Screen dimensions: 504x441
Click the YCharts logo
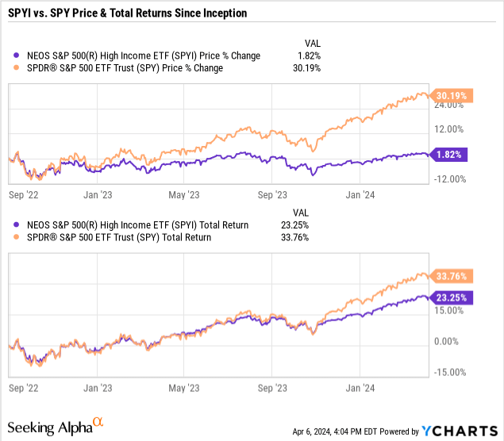[460, 431]
